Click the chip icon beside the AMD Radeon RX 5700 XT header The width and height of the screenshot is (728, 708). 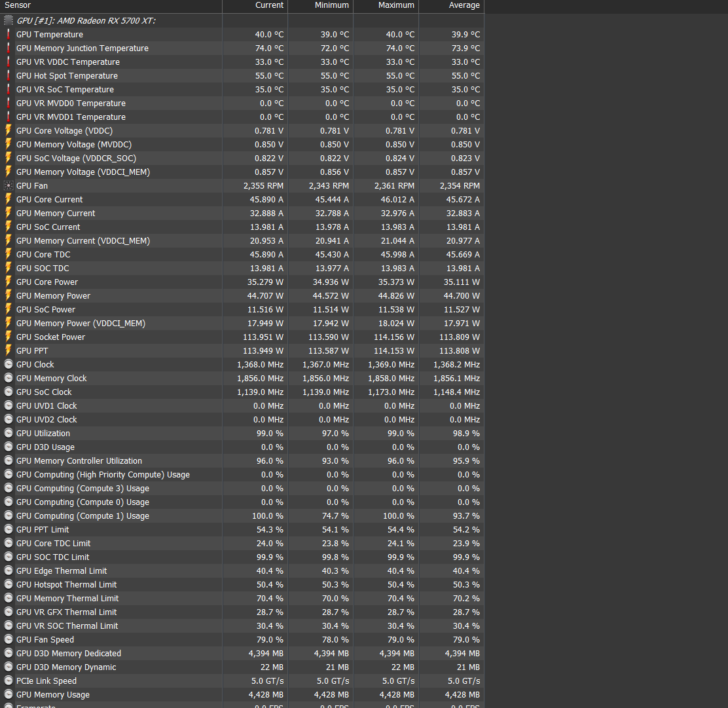coord(9,20)
